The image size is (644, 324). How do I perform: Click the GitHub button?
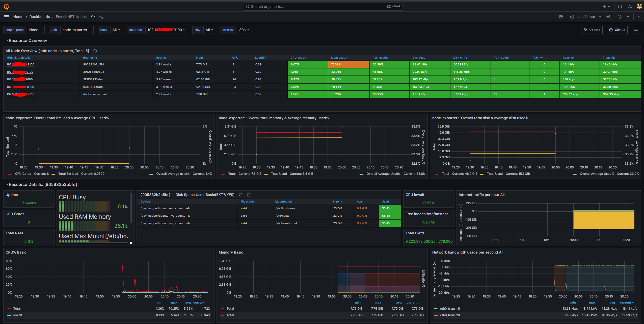(617, 30)
